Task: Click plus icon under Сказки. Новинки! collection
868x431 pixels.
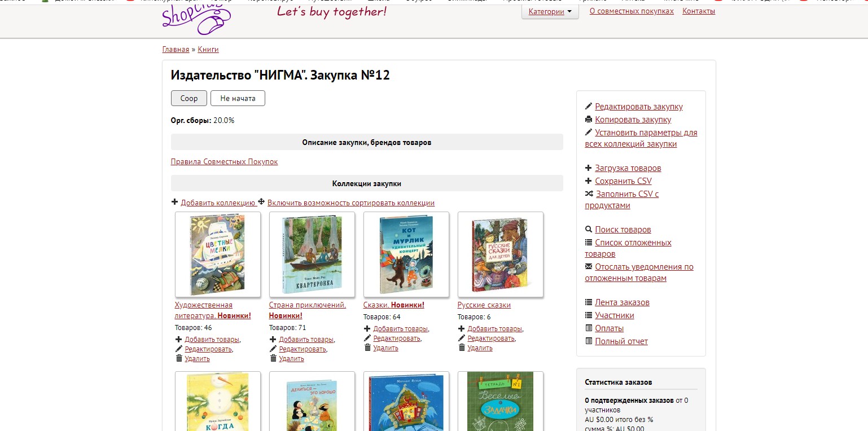Action: (x=367, y=328)
